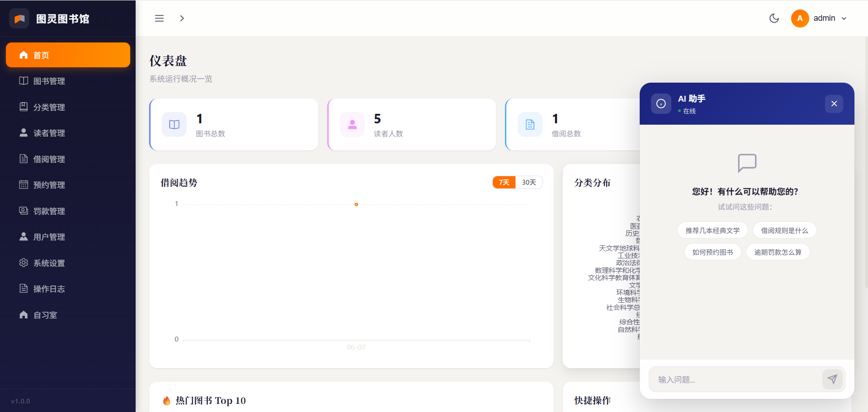Click the AI 助手 info icon
This screenshot has height=412, width=868.
[x=661, y=103]
